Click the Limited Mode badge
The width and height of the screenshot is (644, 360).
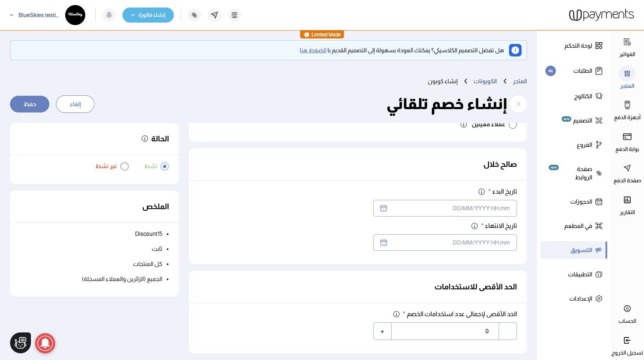pos(322,35)
